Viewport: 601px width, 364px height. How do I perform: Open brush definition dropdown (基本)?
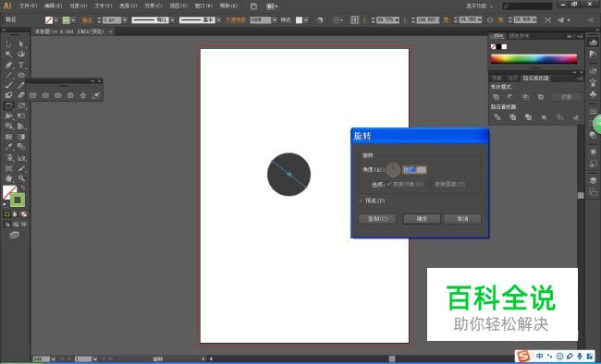point(218,20)
